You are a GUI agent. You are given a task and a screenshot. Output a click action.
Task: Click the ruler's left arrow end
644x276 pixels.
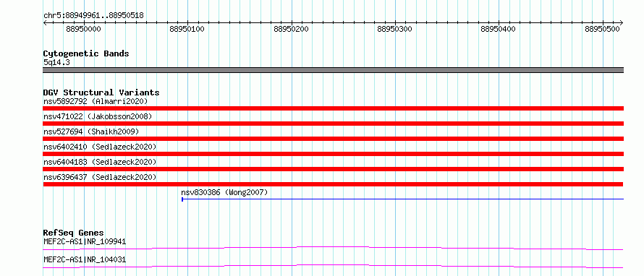point(45,23)
